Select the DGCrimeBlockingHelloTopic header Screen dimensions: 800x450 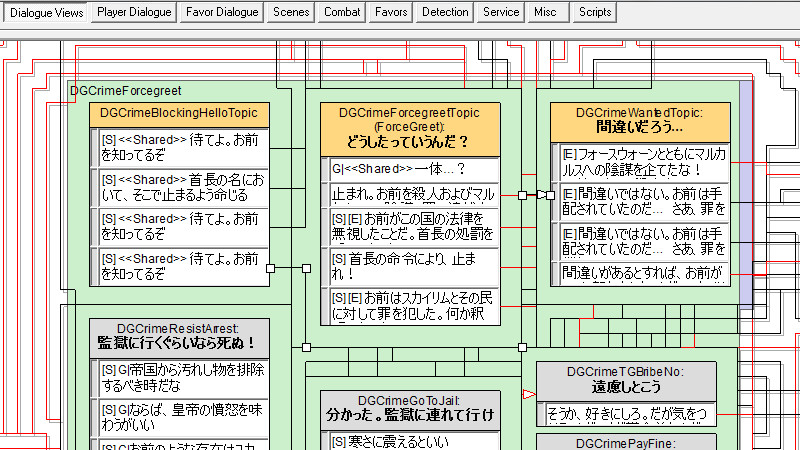click(179, 115)
